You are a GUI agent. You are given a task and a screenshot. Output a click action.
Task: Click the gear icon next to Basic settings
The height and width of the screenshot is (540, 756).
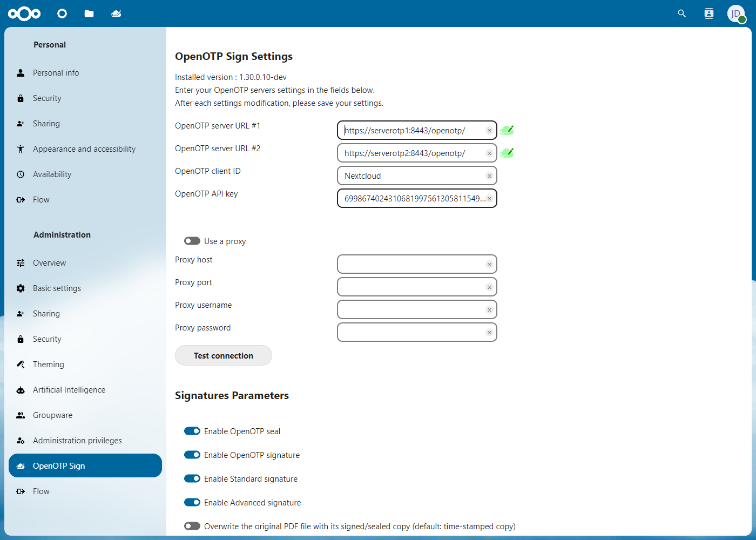(21, 288)
